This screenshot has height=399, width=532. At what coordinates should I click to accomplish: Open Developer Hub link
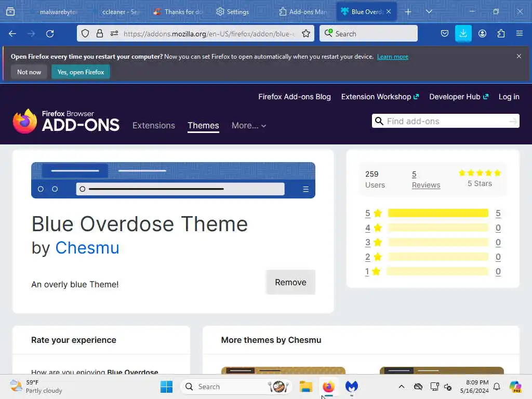pos(459,97)
